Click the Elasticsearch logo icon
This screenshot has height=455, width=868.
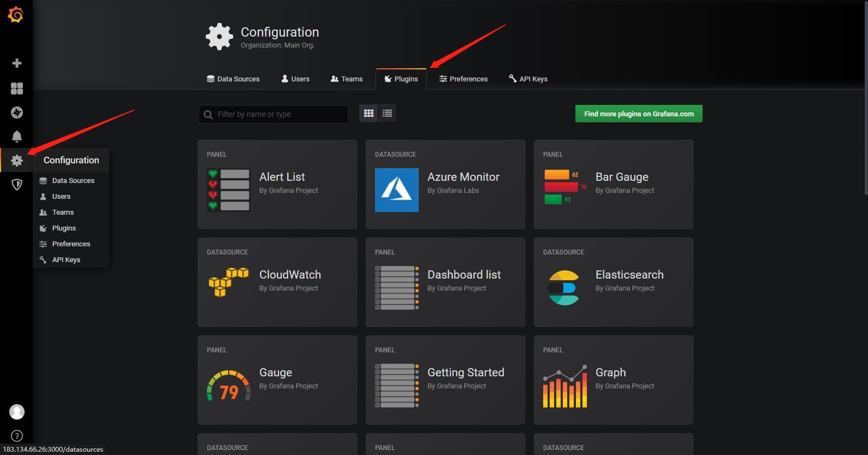[564, 288]
